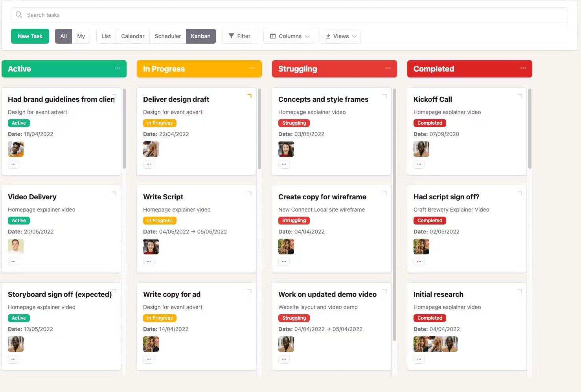The width and height of the screenshot is (581, 392).
Task: Click assignee avatar on Concepts and style frames card
Action: coord(286,149)
